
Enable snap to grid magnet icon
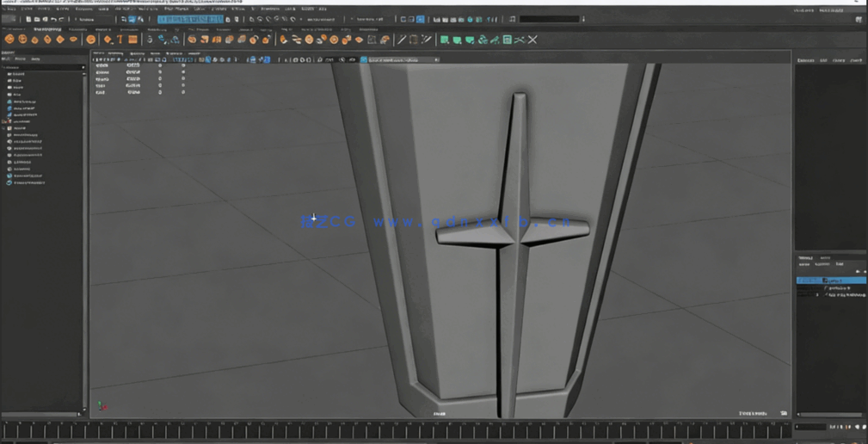[x=251, y=19]
